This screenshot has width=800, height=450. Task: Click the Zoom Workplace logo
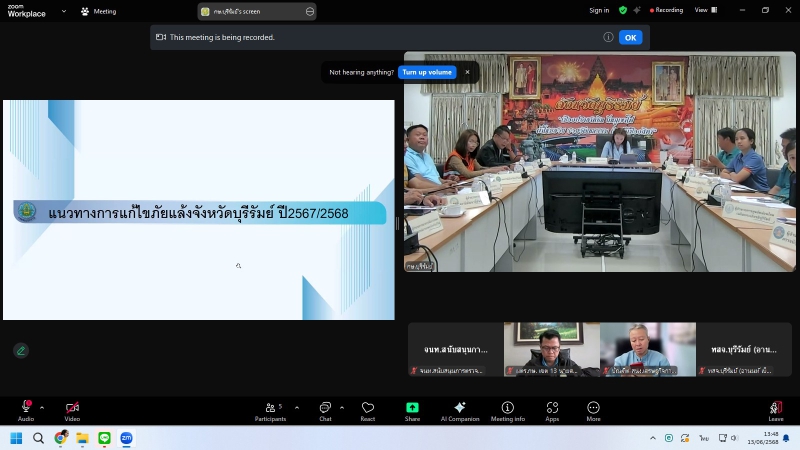[27, 11]
